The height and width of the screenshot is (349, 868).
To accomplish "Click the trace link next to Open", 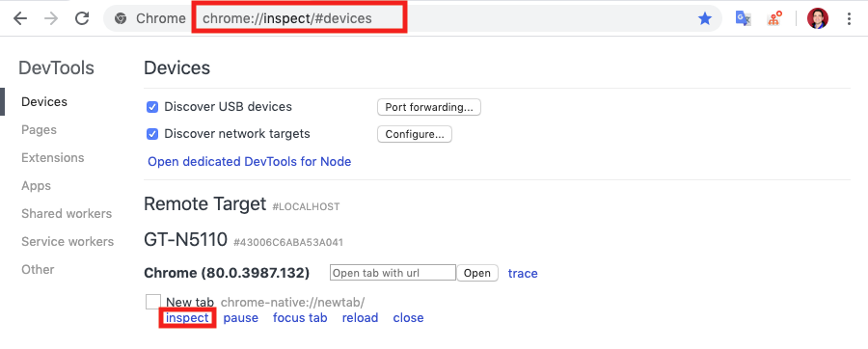I will coord(523,273).
